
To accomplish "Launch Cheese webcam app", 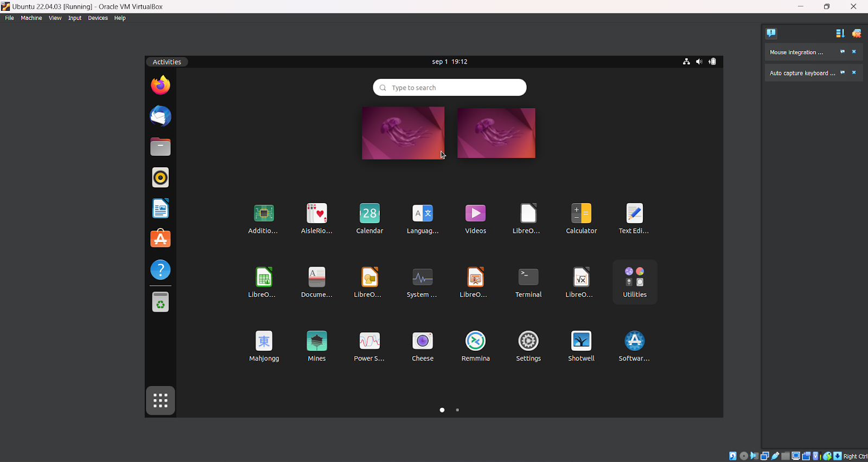I will (x=423, y=346).
